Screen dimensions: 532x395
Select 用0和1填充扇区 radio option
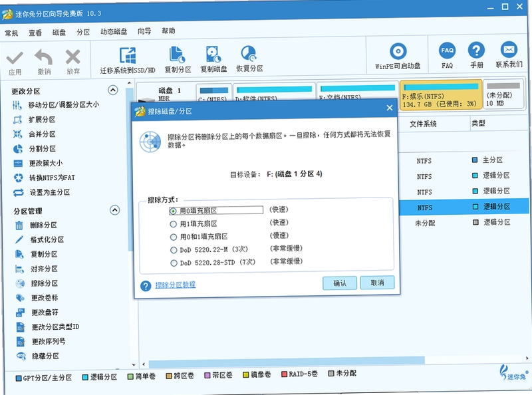174,237
